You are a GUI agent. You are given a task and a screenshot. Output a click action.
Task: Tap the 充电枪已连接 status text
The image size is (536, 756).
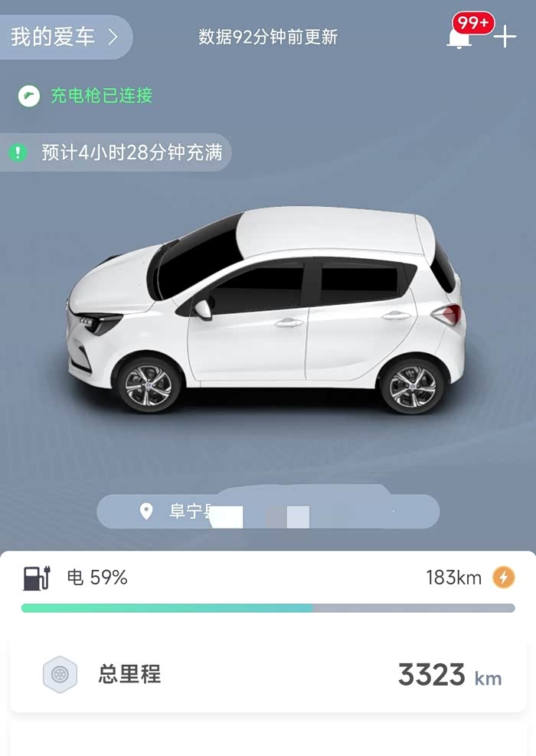[x=102, y=96]
